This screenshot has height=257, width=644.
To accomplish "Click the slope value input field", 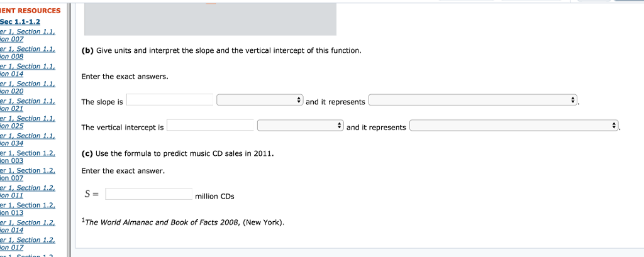I will [170, 101].
